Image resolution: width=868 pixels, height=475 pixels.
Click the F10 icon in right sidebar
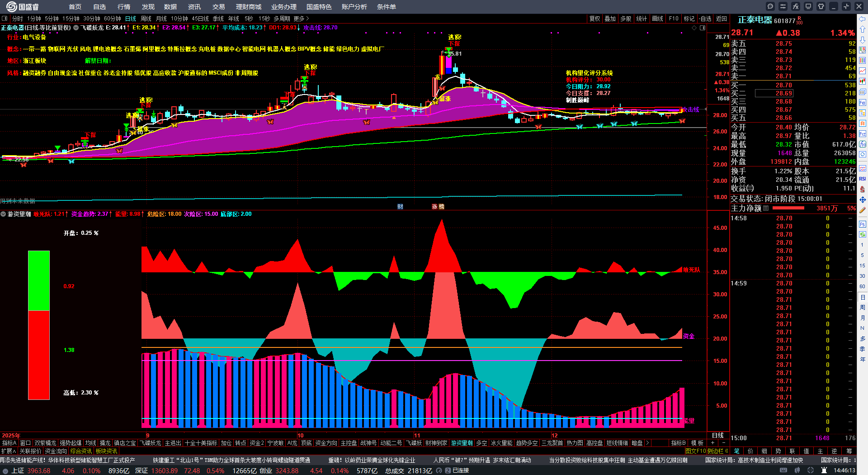point(863,103)
